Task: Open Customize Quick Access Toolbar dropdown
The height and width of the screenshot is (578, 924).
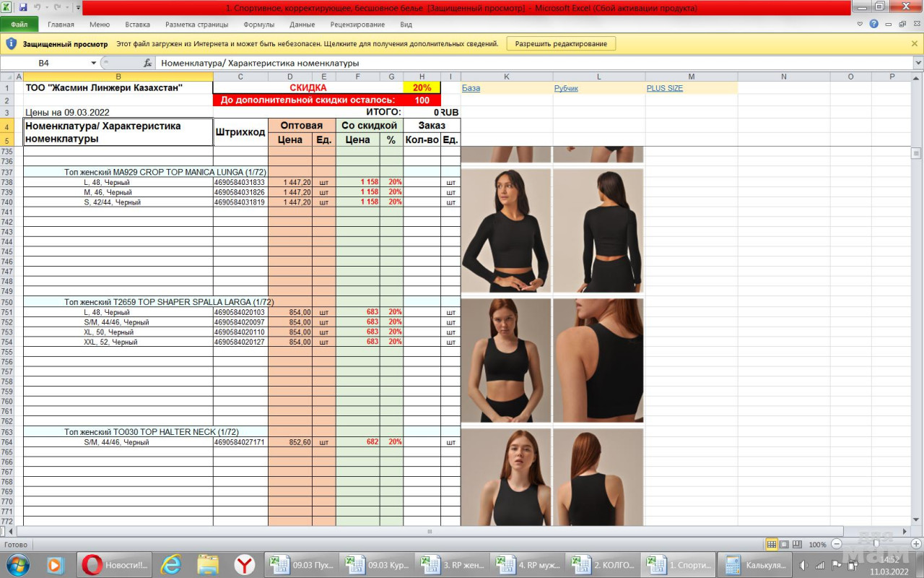Action: 77,7
